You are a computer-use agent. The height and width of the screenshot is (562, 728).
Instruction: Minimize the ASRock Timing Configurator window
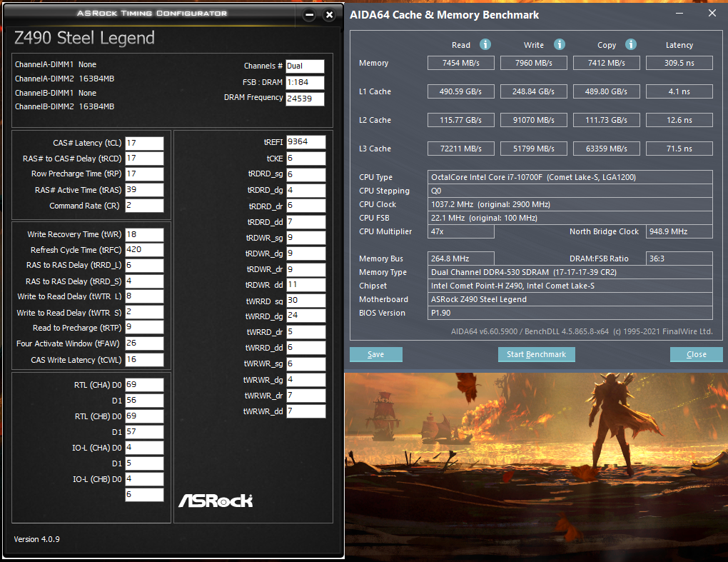(x=309, y=15)
